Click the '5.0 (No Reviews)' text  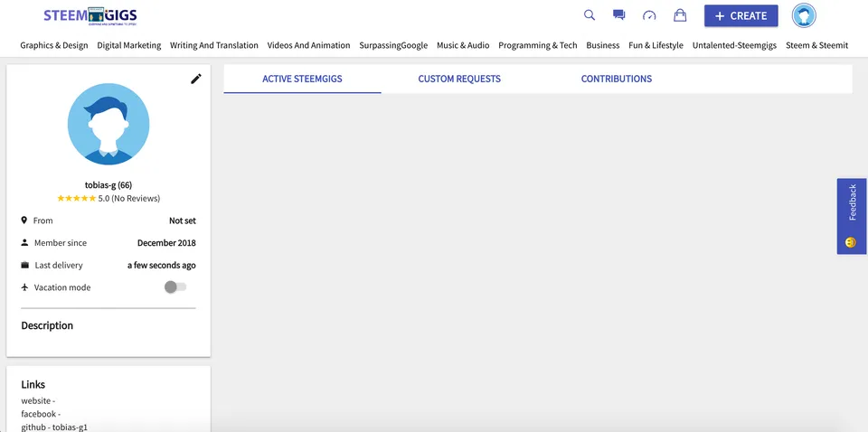pyautogui.click(x=129, y=198)
